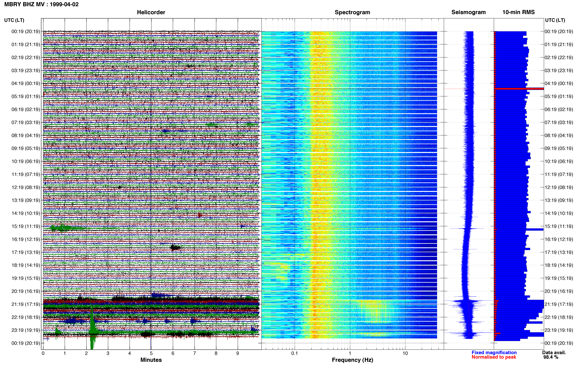588x368 pixels.
Task: Click left time label 11:19 (07:19)
Action: (x=26, y=174)
